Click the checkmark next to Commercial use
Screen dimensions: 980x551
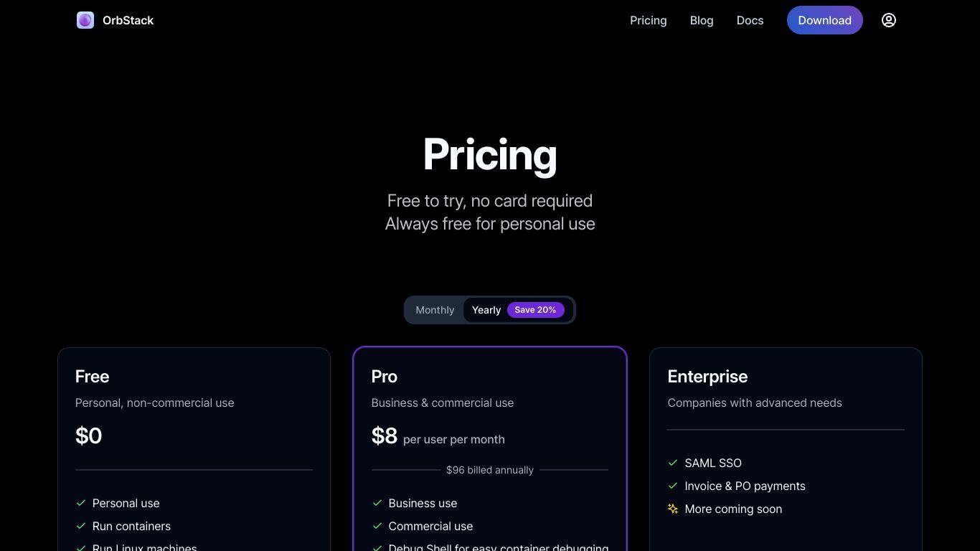pyautogui.click(x=377, y=526)
